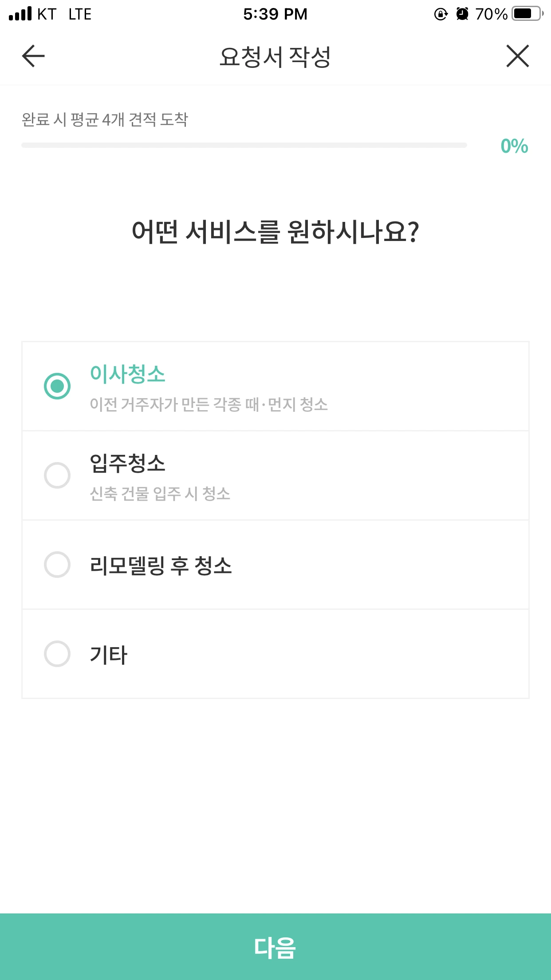Tap the 0% progress indicator
This screenshot has height=980, width=551.
(514, 146)
